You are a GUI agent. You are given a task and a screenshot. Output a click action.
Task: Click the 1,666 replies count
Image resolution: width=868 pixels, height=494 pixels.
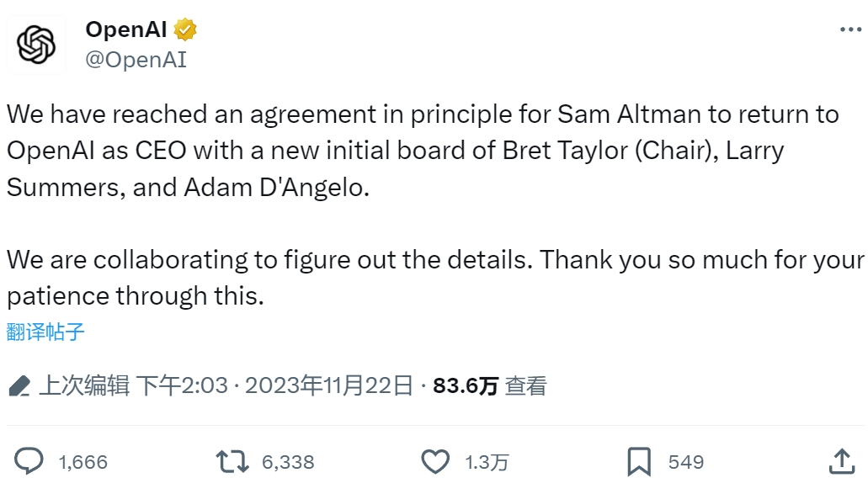tap(83, 462)
